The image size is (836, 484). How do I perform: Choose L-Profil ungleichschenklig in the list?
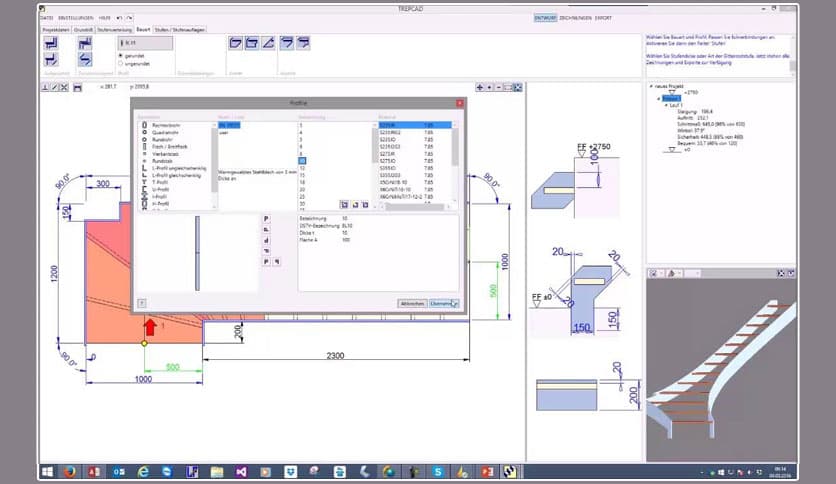[x=179, y=168]
